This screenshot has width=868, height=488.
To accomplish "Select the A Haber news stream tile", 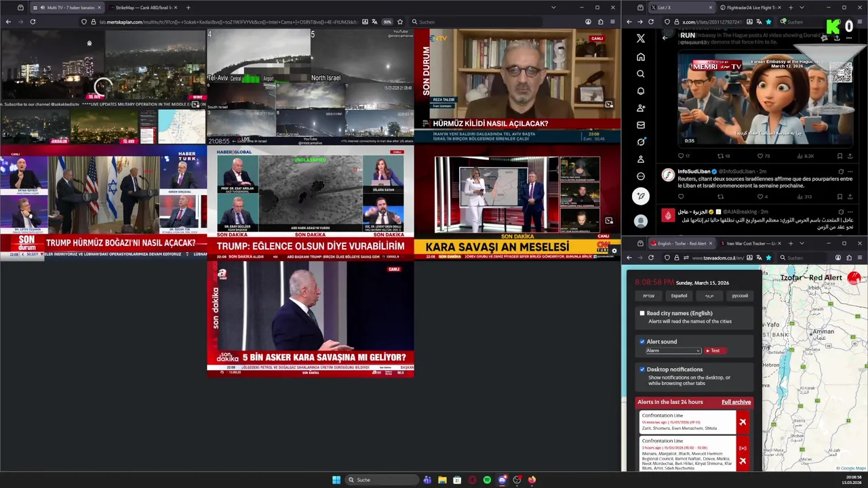I will point(311,319).
